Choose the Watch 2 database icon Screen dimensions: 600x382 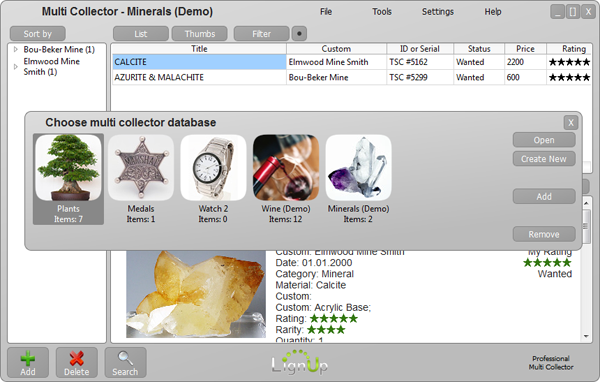[213, 168]
